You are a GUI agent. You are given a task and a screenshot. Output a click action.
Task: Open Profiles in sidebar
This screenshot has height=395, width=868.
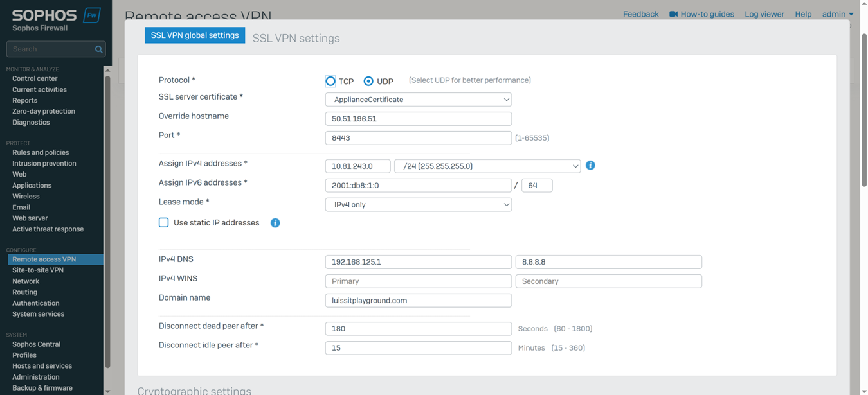24,355
